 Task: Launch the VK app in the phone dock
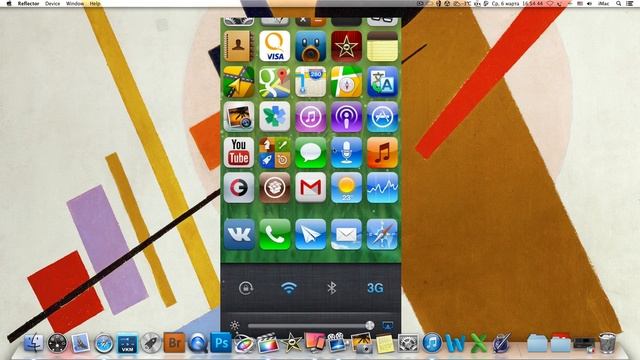239,234
